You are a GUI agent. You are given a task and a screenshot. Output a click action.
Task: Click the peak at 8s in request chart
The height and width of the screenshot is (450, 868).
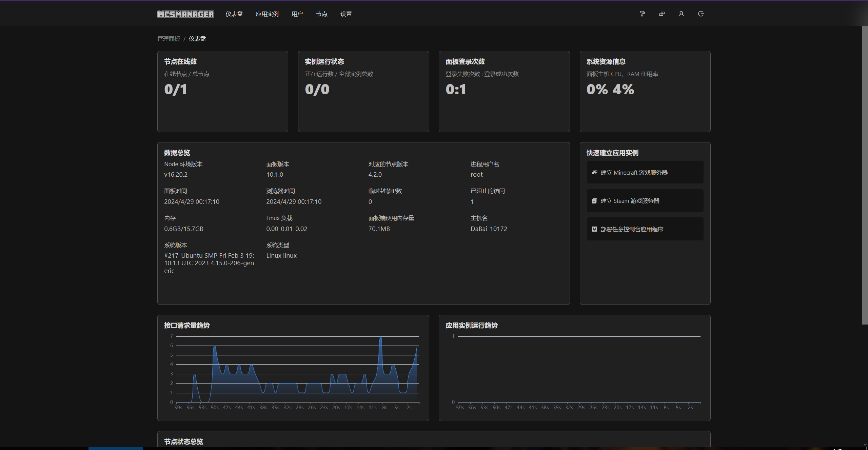pos(381,337)
